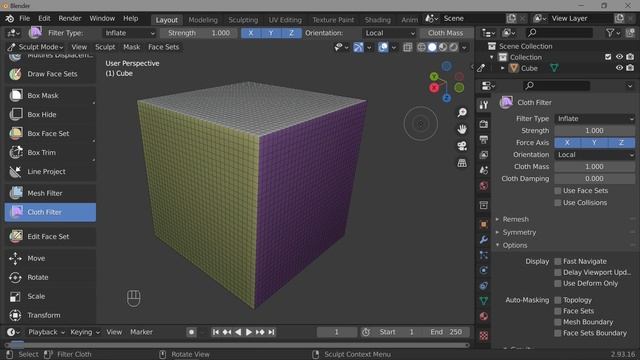Click the pan view hand icon
Image resolution: width=640 pixels, height=360 pixels.
(462, 129)
